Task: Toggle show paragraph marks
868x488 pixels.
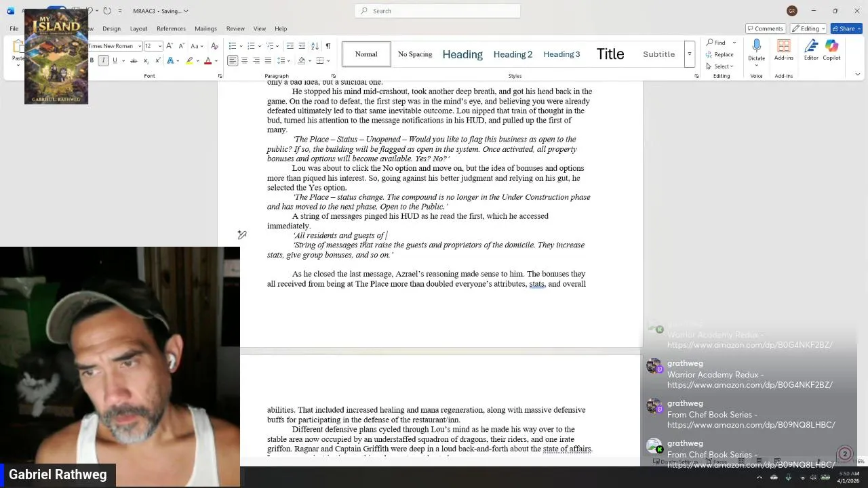Action: tap(328, 46)
